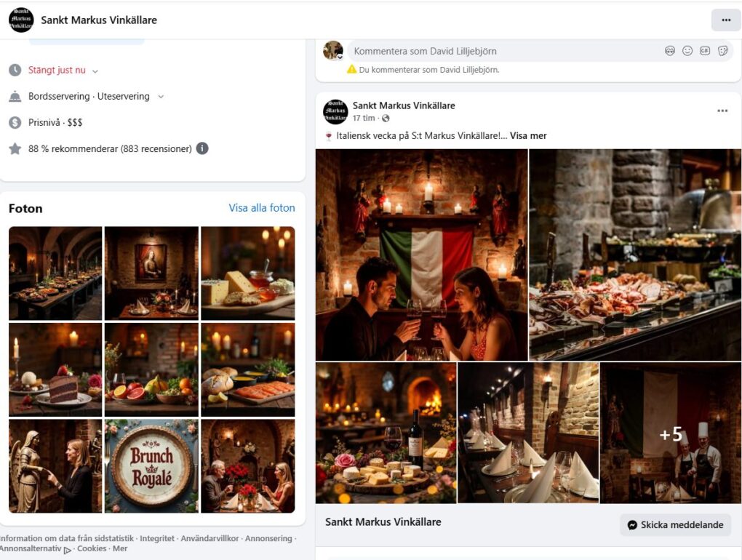The image size is (742, 560).
Task: Expand Bordsservering · Uteservering services list
Action: coord(161,97)
